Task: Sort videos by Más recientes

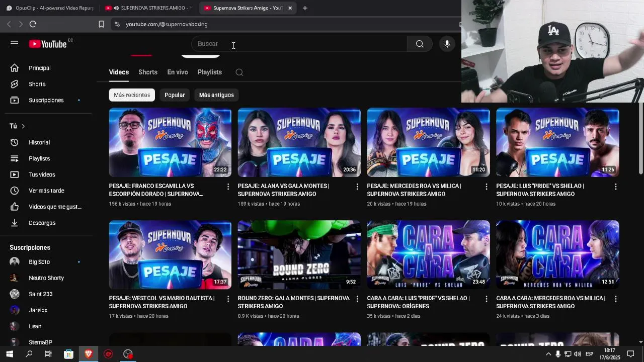Action: (132, 95)
